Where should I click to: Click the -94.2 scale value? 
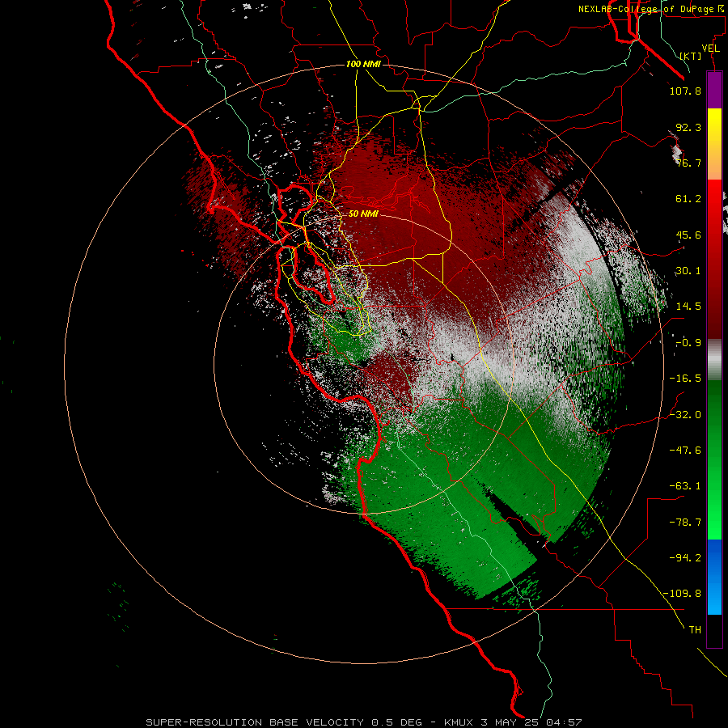685,558
